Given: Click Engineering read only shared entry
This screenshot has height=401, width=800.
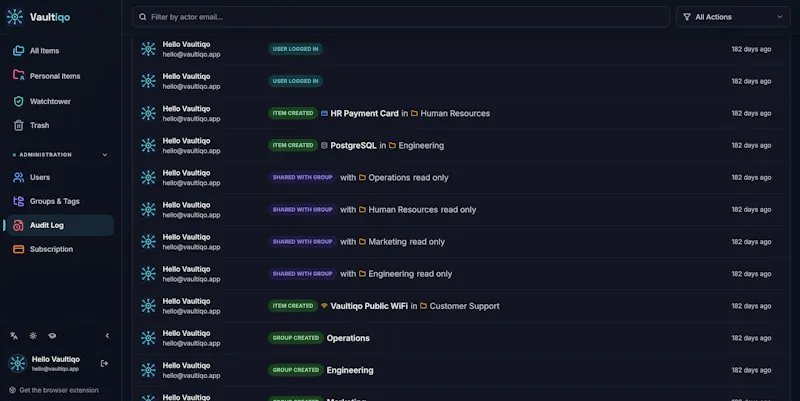Looking at the screenshot, I should click(410, 274).
